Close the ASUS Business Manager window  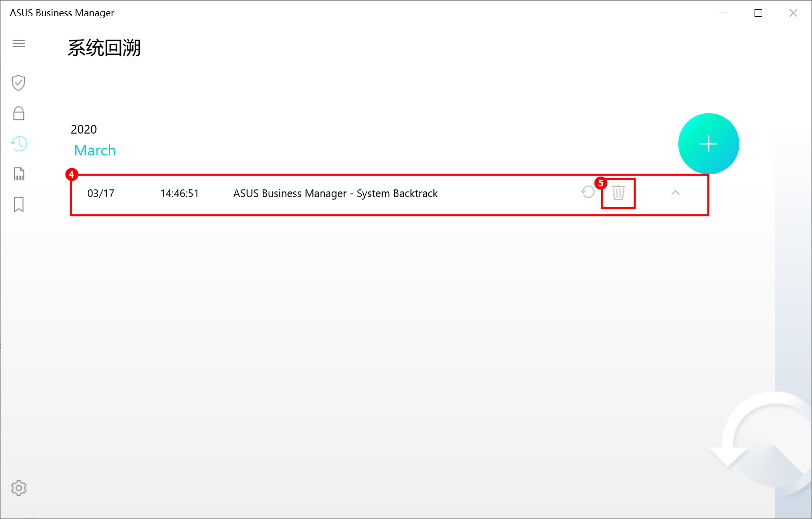793,13
